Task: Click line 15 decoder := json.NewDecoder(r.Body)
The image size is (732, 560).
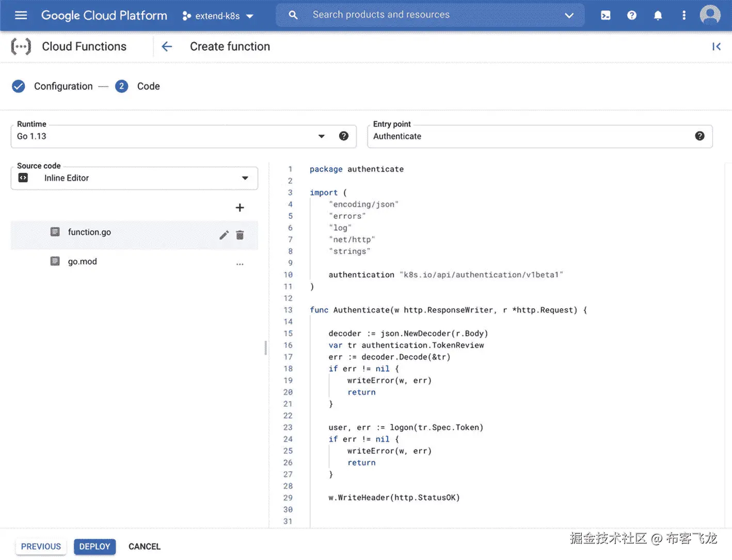Action: [x=408, y=334]
